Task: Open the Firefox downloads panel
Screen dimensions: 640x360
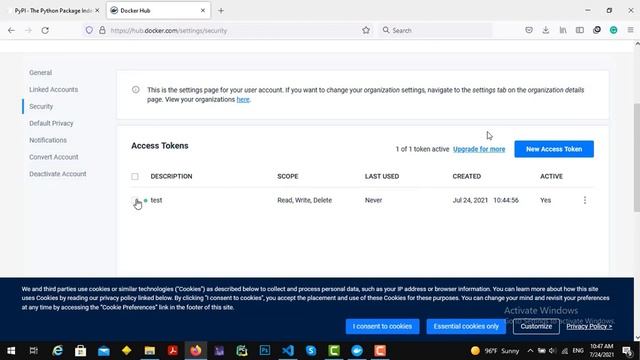Action: click(546, 30)
